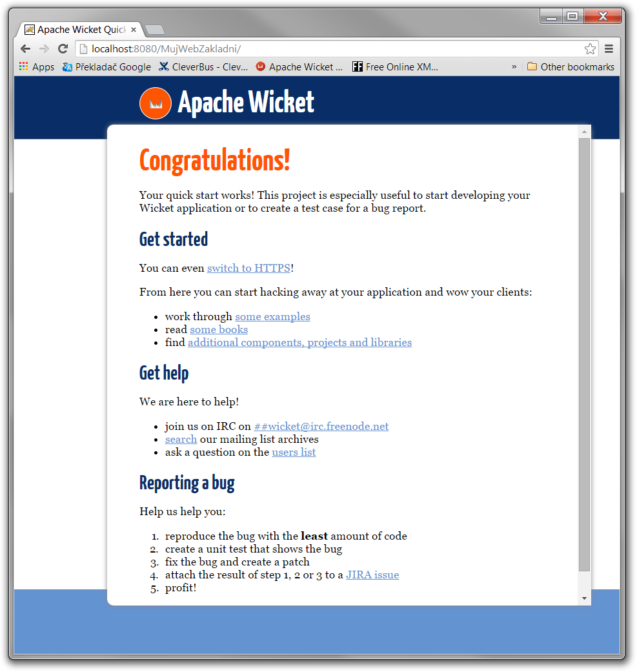Follow the switch to HTTPS link
The width and height of the screenshot is (637, 672).
[x=249, y=269]
